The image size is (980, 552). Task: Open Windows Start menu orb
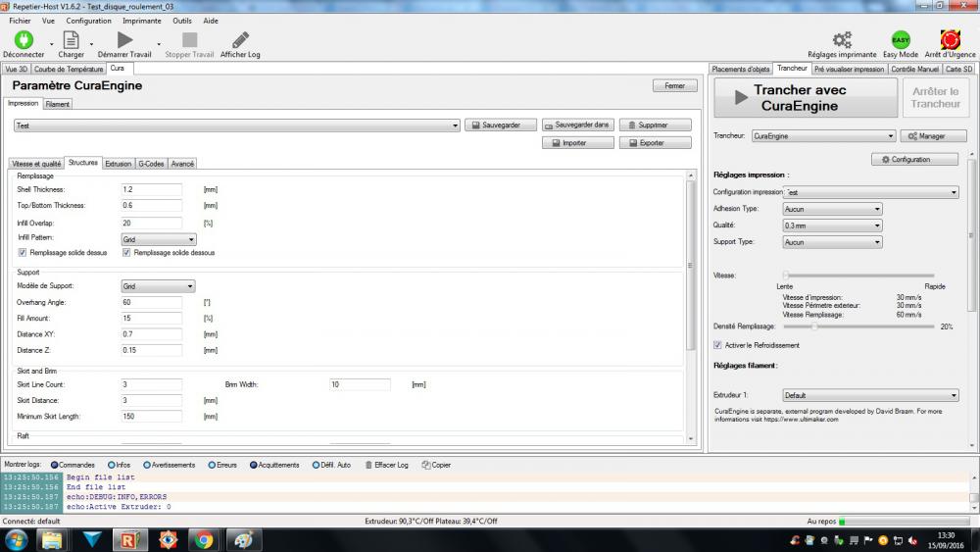17,539
